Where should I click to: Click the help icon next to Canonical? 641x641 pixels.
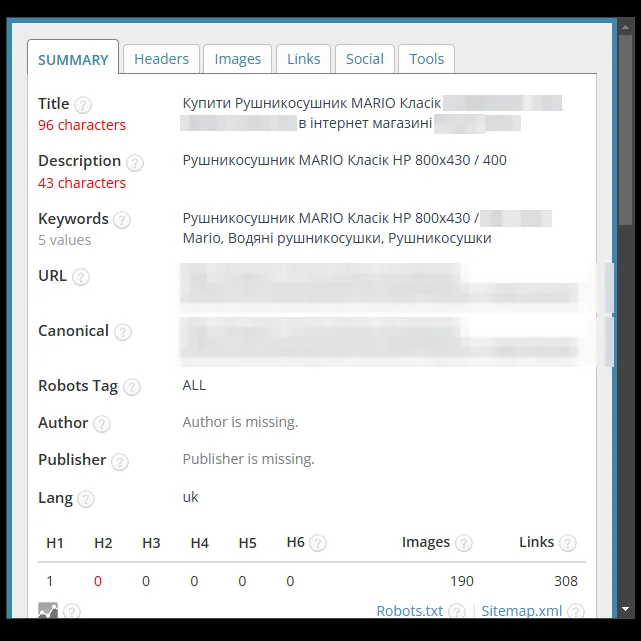point(123,332)
